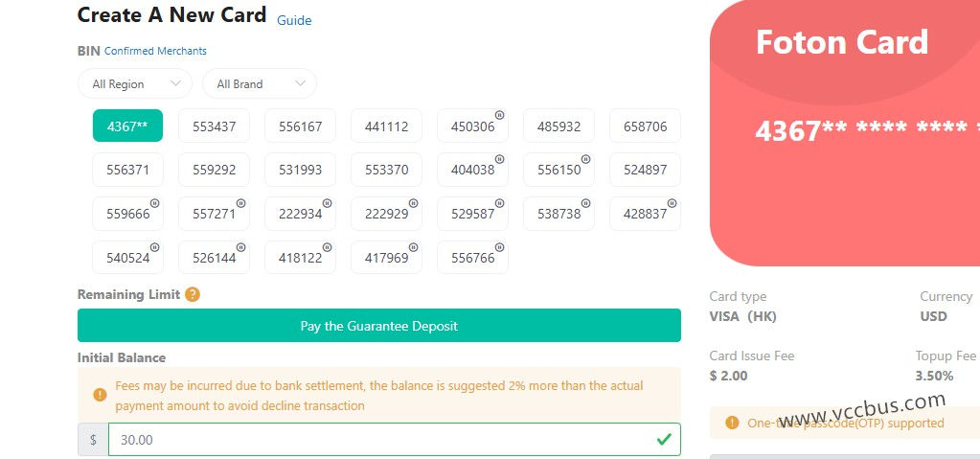Select BIN 553437

coord(214,126)
